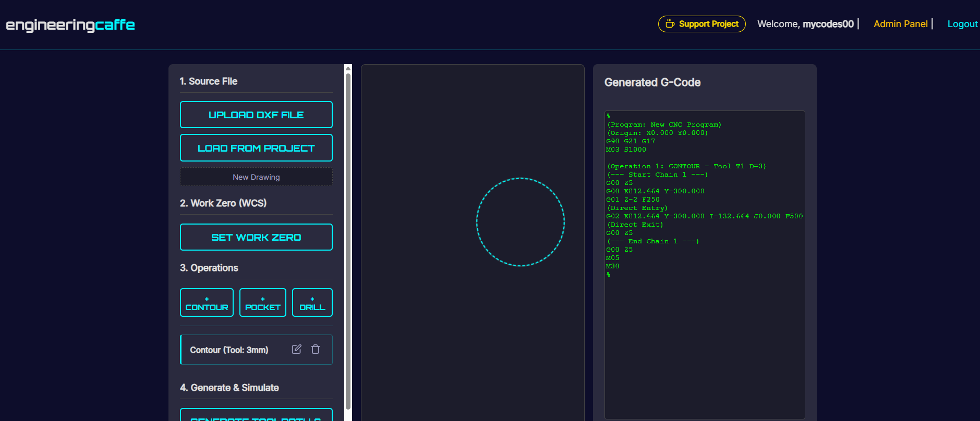Open the Admin Panel link
The image size is (980, 421).
point(901,24)
